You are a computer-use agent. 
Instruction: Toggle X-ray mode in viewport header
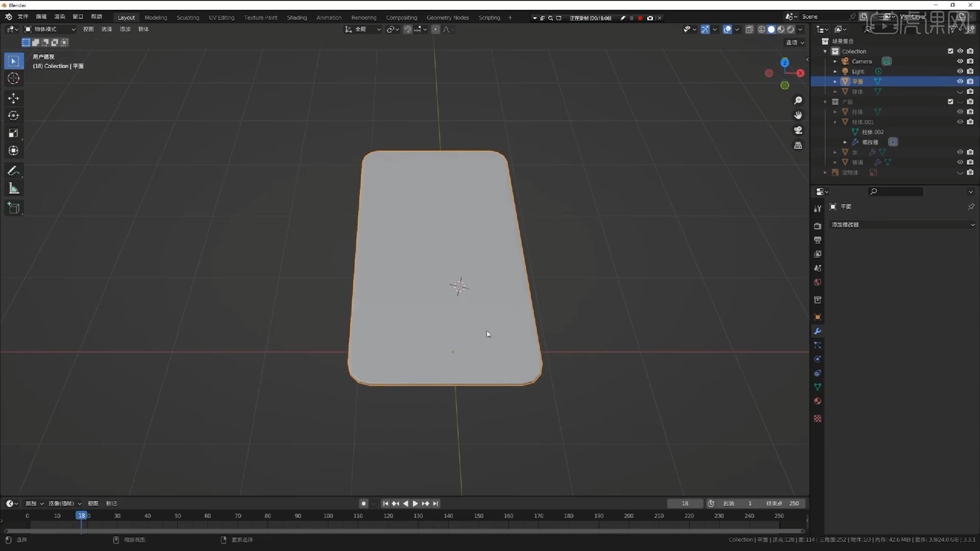coord(749,30)
